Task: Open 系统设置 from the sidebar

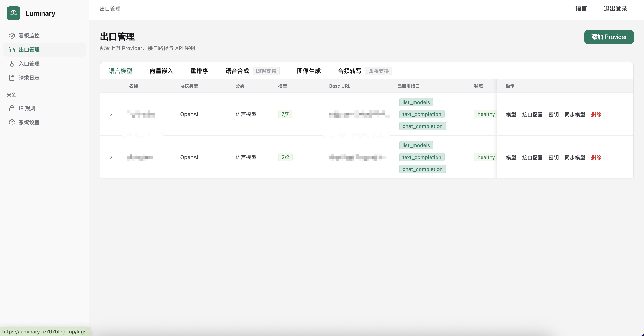Action: pyautogui.click(x=29, y=122)
